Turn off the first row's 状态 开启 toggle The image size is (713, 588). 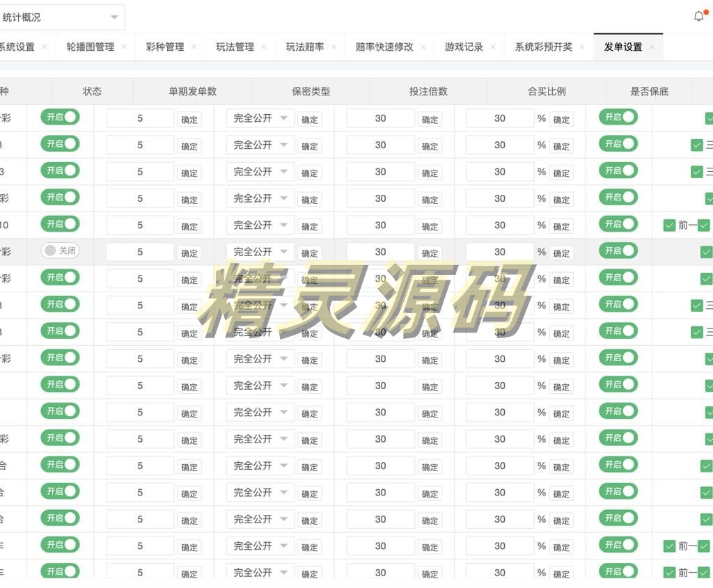tap(60, 117)
